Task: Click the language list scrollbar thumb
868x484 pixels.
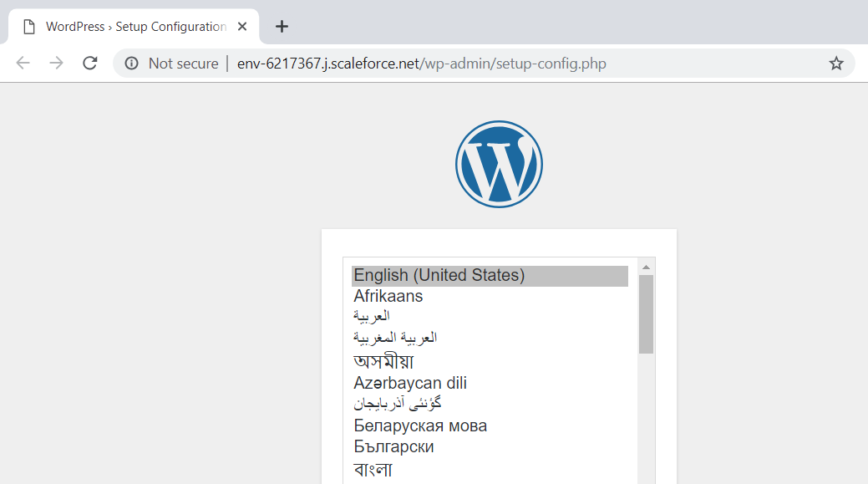Action: [x=646, y=313]
